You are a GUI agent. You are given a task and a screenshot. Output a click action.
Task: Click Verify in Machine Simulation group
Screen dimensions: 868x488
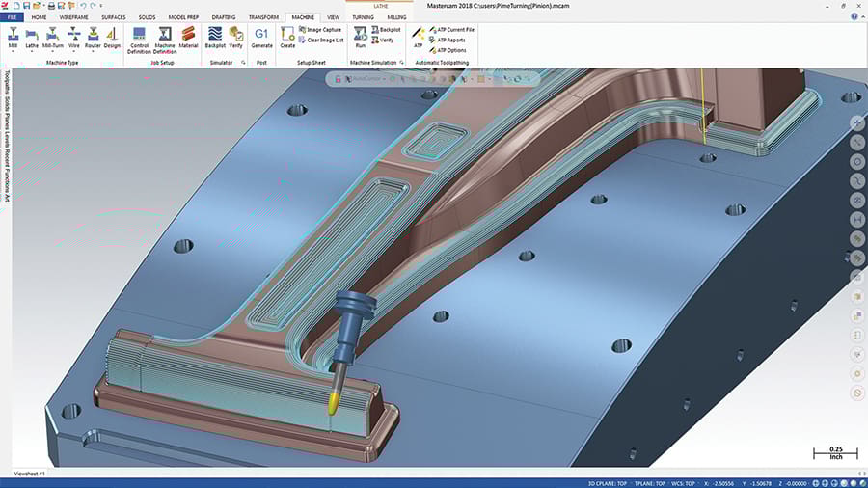pos(383,40)
